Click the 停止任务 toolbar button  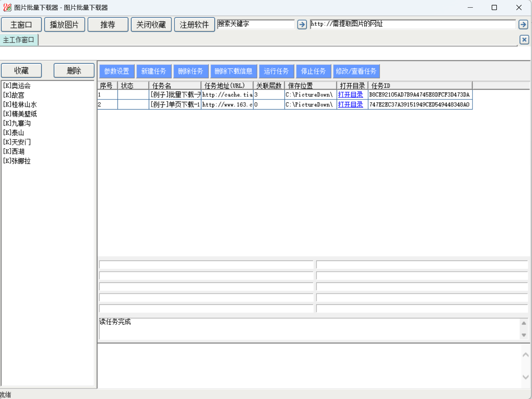(x=313, y=71)
